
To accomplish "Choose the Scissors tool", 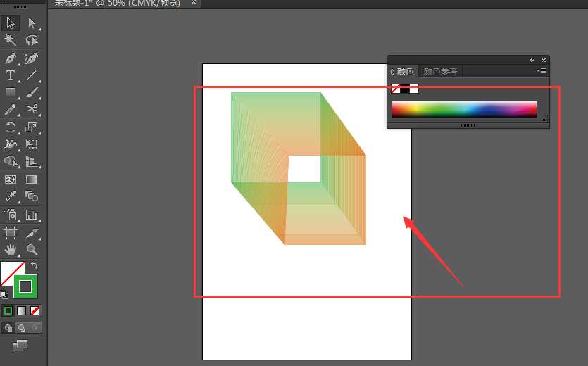I will coord(32,109).
